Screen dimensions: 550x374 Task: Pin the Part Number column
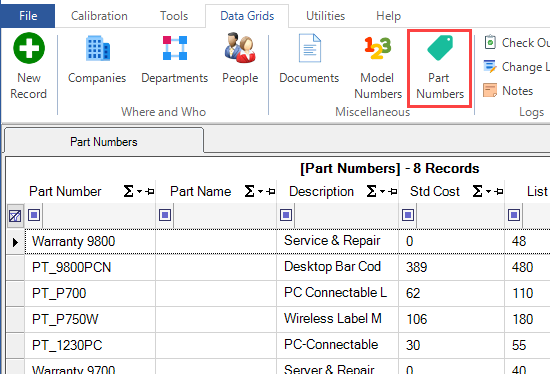(150, 192)
